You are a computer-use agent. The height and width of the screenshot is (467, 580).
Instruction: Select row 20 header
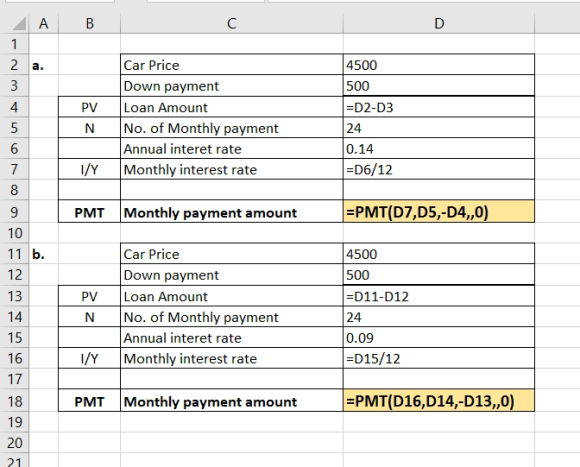[14, 443]
